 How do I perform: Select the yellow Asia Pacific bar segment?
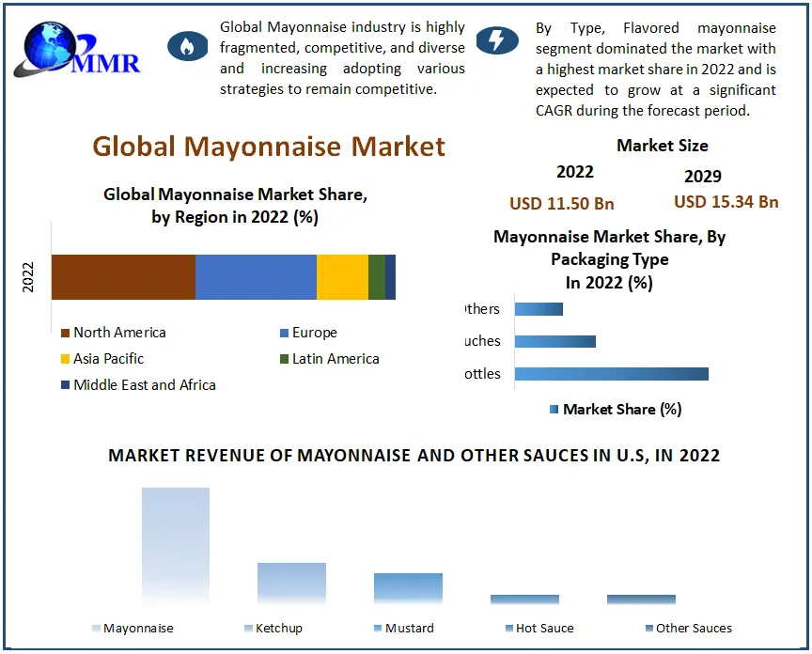pyautogui.click(x=342, y=276)
